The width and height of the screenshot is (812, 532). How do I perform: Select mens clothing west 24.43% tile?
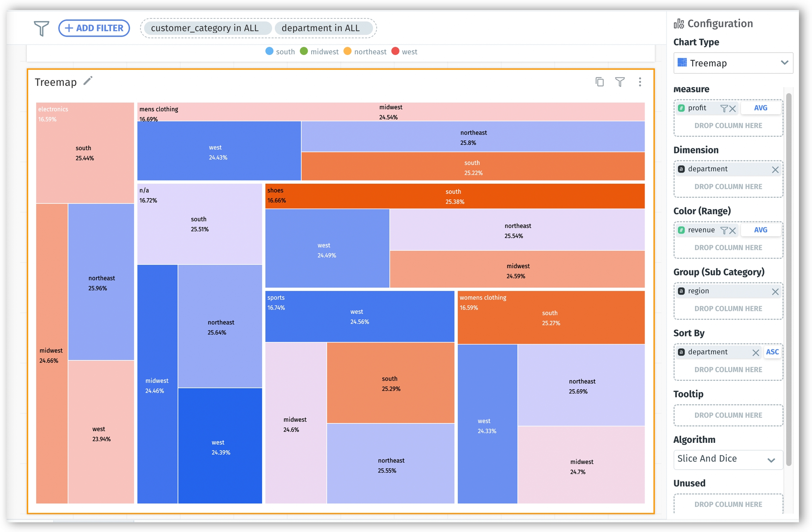219,151
